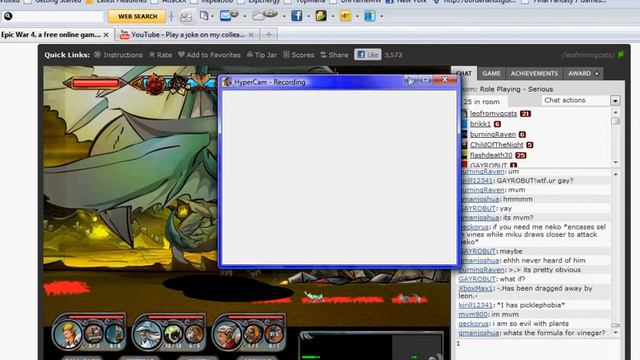Click the page copy toolbar icon

tap(204, 16)
